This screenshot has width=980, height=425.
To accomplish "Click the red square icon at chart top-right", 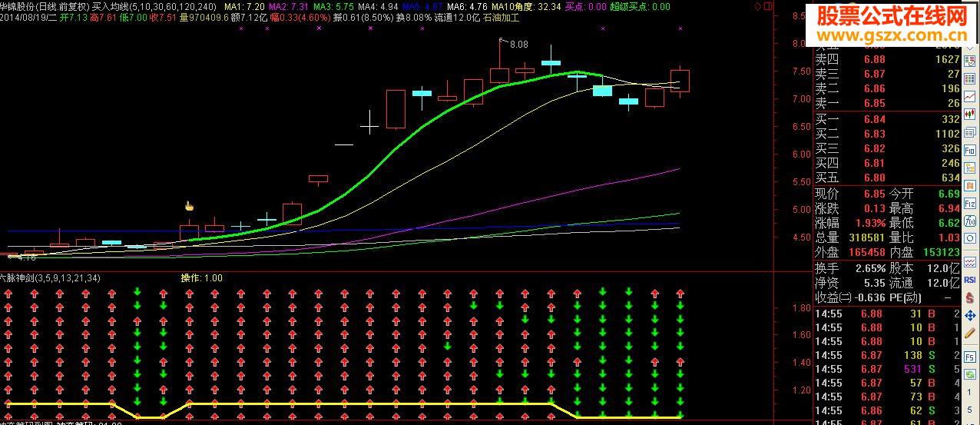I will pos(768,5).
